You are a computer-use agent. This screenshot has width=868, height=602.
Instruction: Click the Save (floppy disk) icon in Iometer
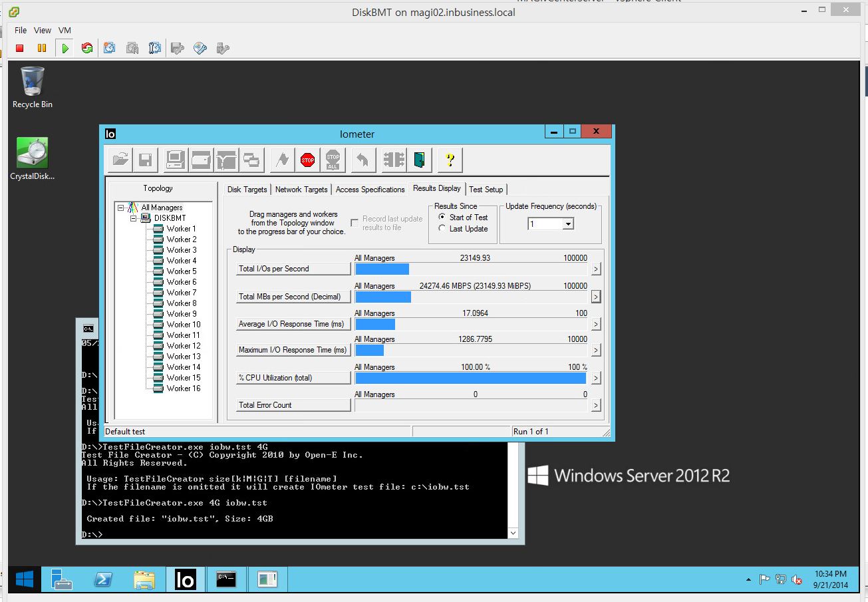[x=146, y=160]
